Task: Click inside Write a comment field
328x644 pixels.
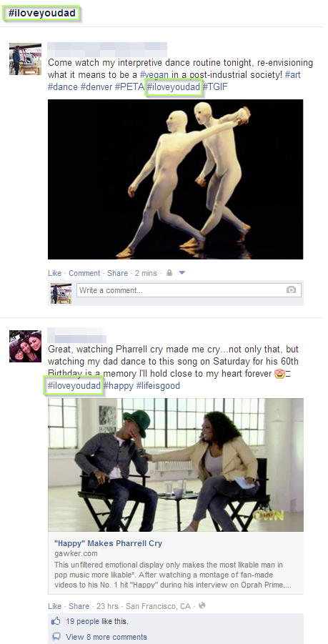Action: coord(189,290)
